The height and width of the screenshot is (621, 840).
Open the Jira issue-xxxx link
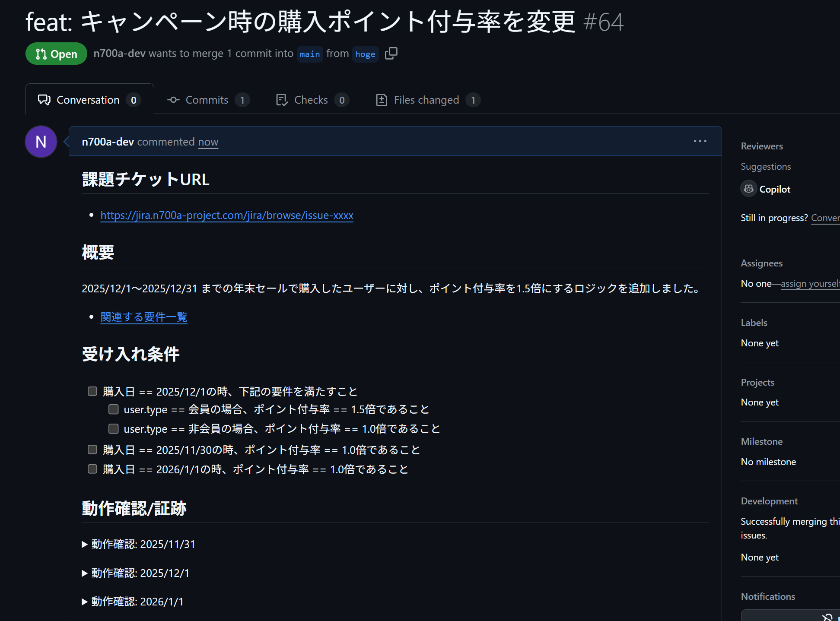click(227, 215)
